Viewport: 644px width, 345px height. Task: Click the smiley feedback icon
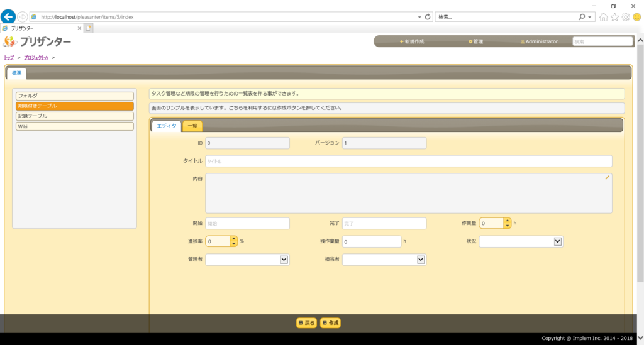(636, 17)
